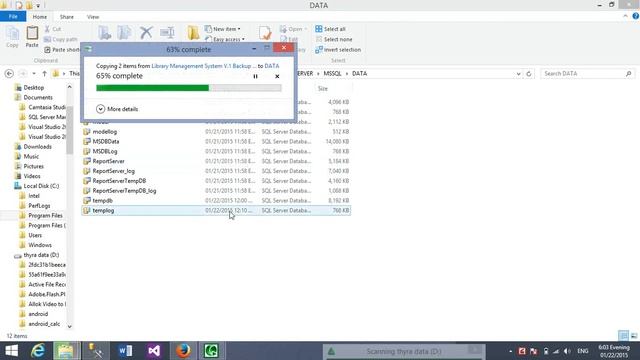The image size is (640, 360).
Task: Click the Back navigation arrow
Action: (9, 73)
